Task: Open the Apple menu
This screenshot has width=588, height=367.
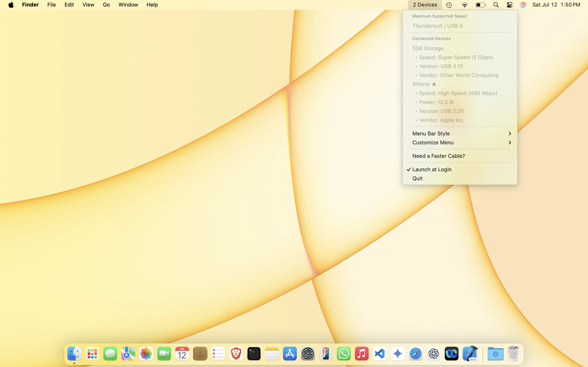Action: click(x=11, y=5)
